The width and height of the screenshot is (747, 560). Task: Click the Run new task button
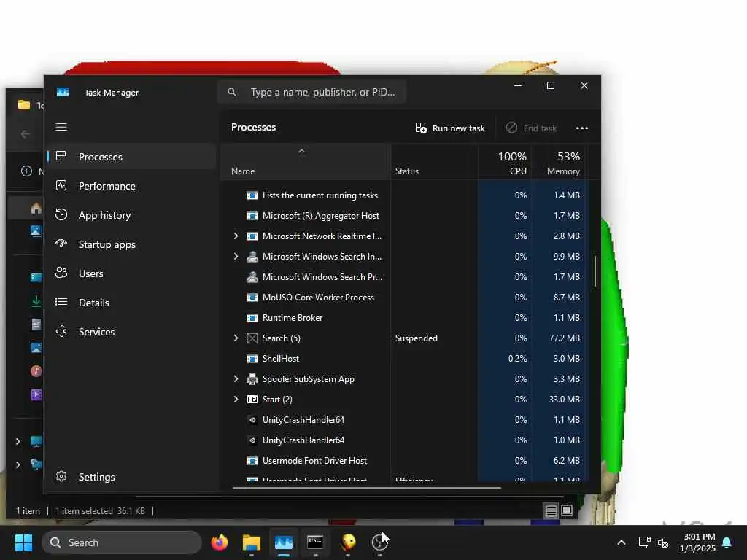(x=450, y=128)
